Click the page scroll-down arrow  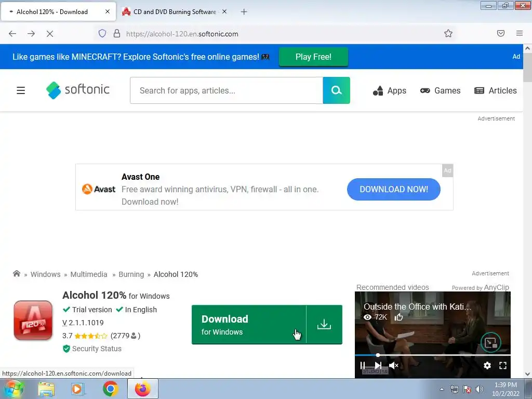(x=528, y=374)
